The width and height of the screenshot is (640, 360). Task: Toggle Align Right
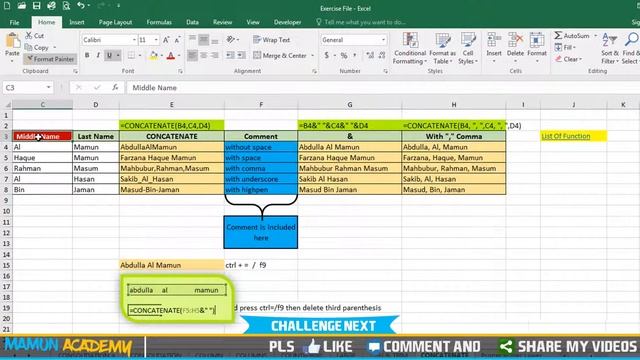click(215, 55)
